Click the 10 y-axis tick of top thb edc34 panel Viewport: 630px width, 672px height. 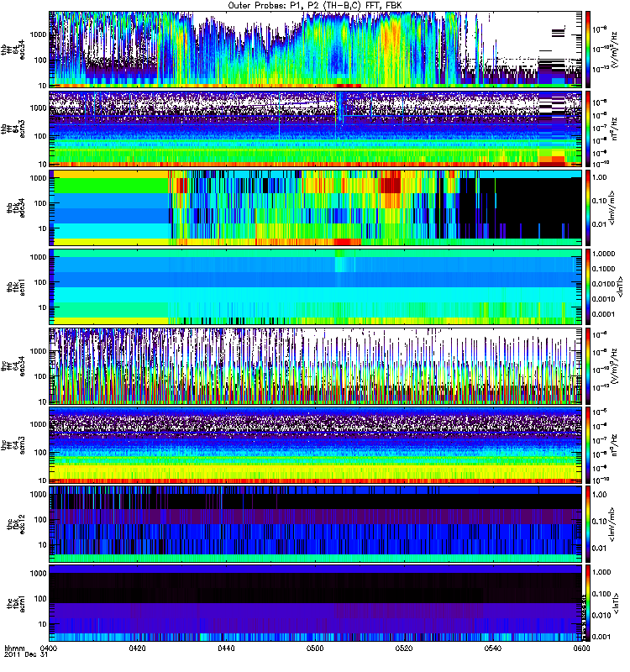[x=43, y=86]
